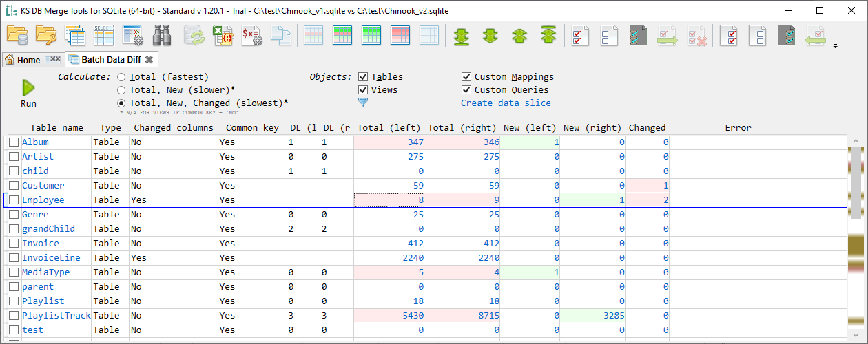The height and width of the screenshot is (344, 868).
Task: Open database via folder-with-database icon
Action: point(17,35)
